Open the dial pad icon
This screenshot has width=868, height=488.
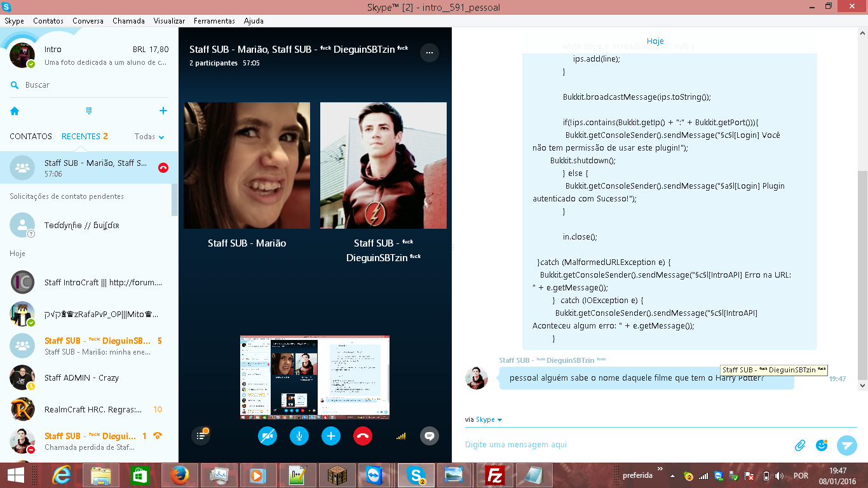point(89,111)
